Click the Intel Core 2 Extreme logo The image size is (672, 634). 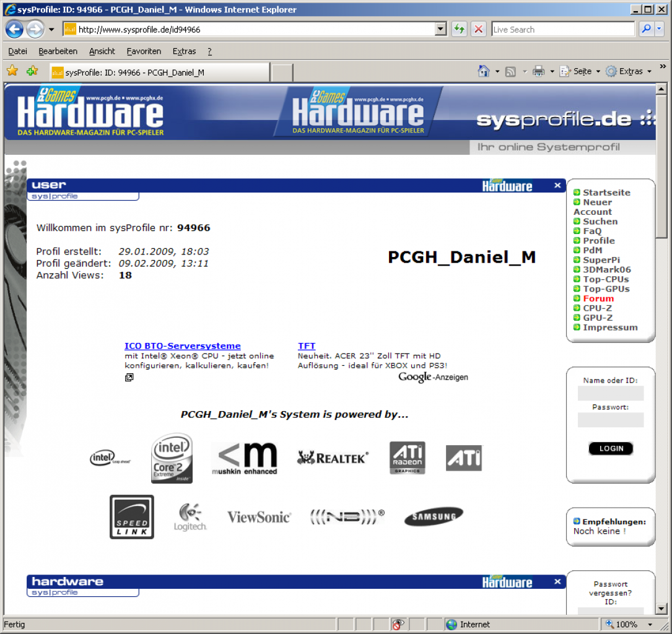(x=172, y=458)
